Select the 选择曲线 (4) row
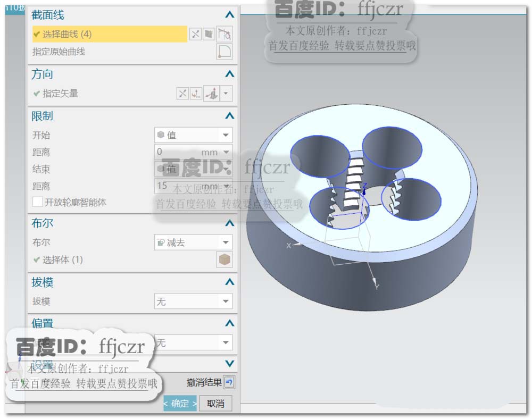This screenshot has height=419, width=532. click(x=110, y=34)
